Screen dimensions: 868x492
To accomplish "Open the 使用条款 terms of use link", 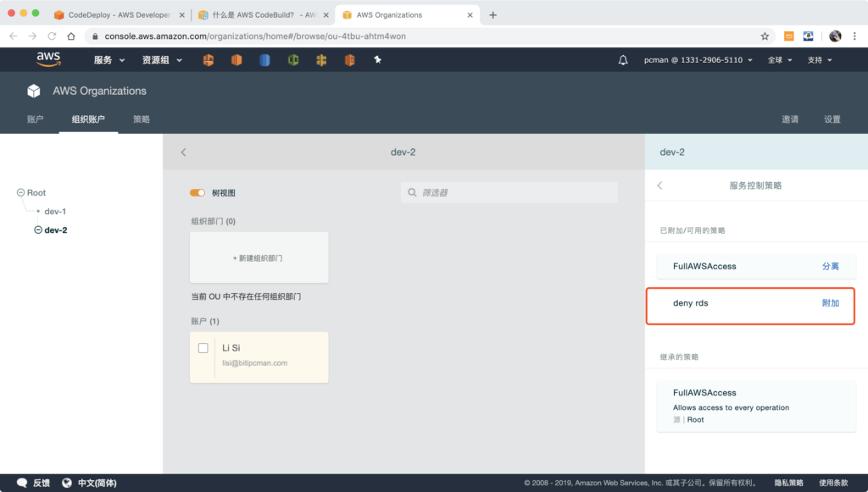I will pos(833,483).
